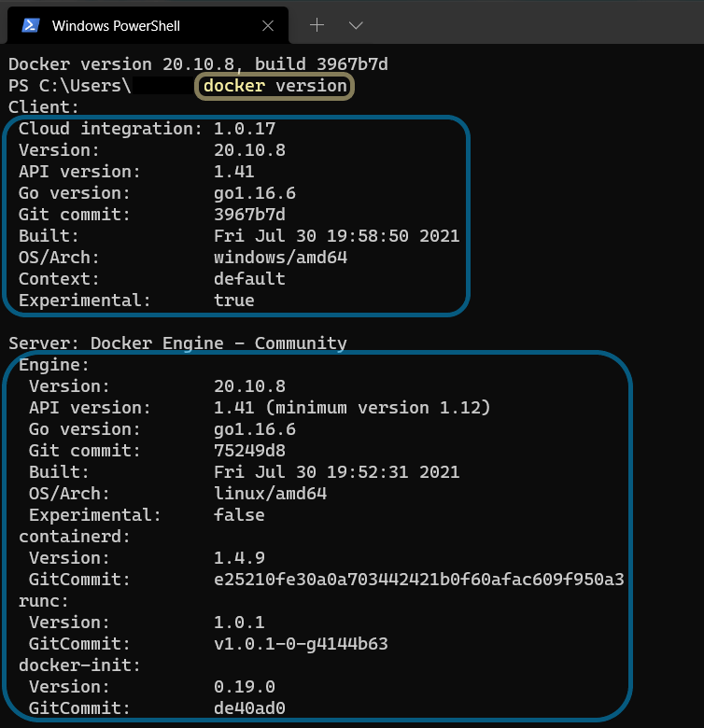The height and width of the screenshot is (728, 704).
Task: Click the Engine Built date 19:52:31
Action: (x=337, y=472)
